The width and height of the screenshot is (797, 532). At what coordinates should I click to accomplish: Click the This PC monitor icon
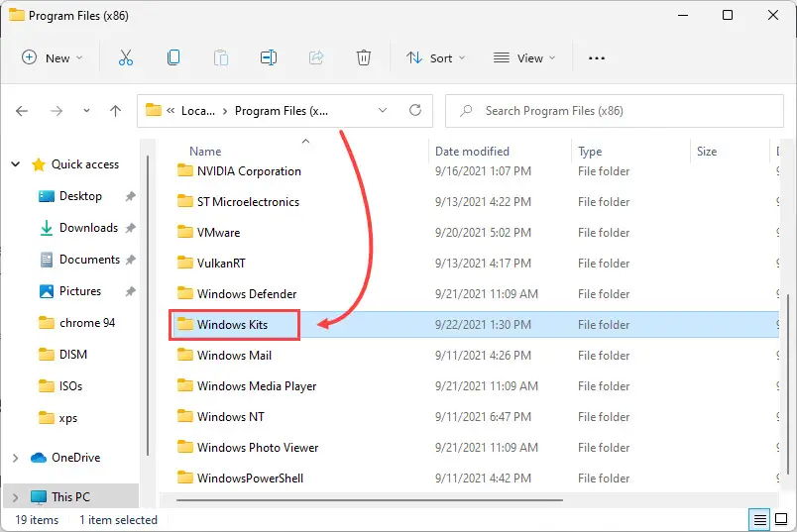coord(39,497)
